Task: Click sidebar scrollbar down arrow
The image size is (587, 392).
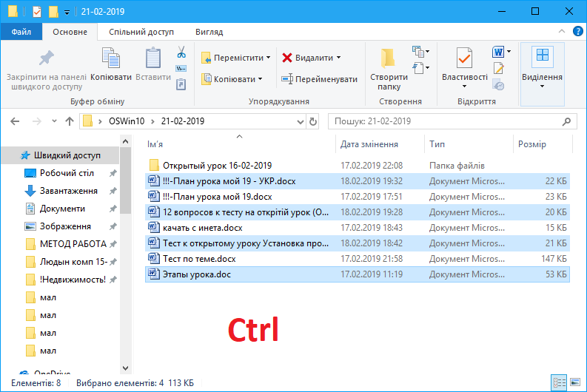Action: point(125,368)
